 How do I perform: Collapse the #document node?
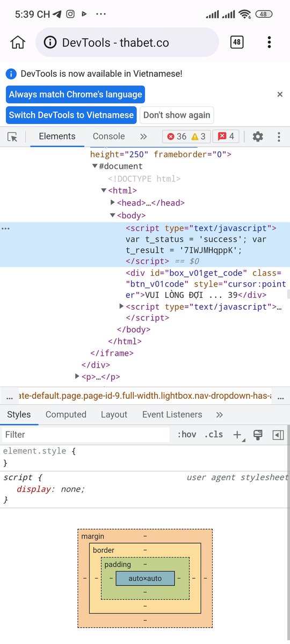click(95, 166)
